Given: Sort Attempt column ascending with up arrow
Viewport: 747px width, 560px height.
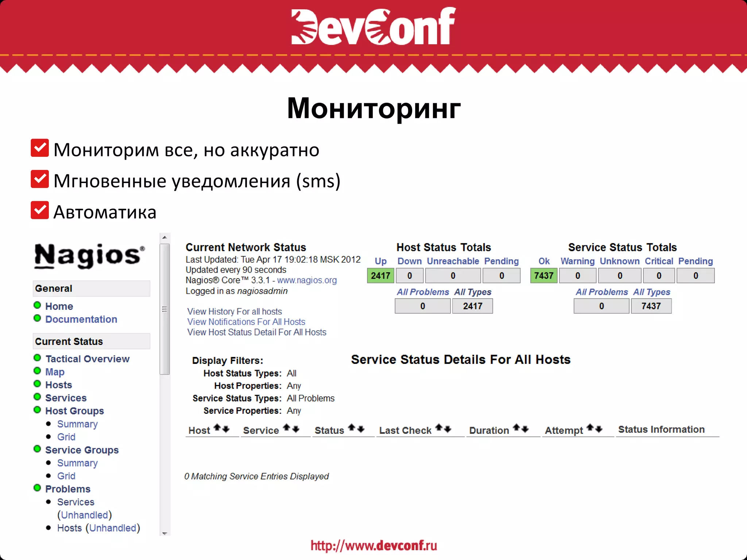Looking at the screenshot, I should click(590, 427).
